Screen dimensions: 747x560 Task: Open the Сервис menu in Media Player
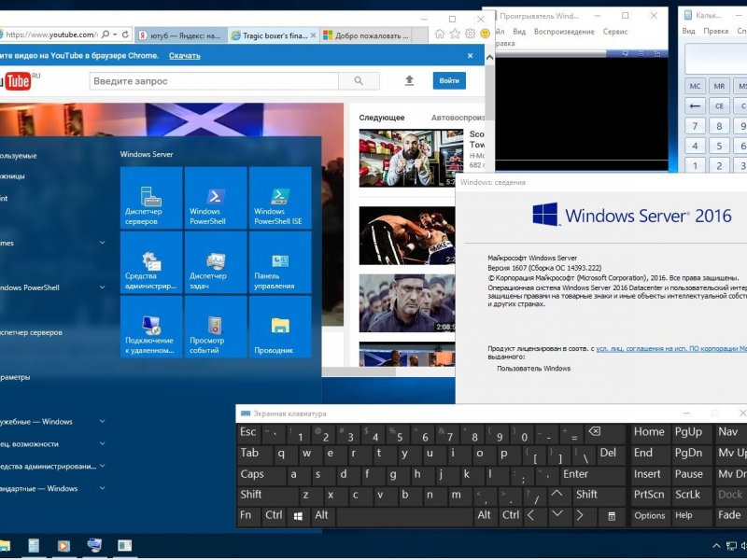[x=615, y=32]
